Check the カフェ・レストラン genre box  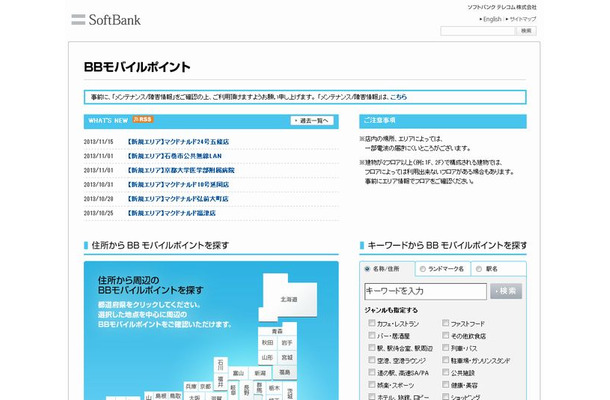[372, 323]
